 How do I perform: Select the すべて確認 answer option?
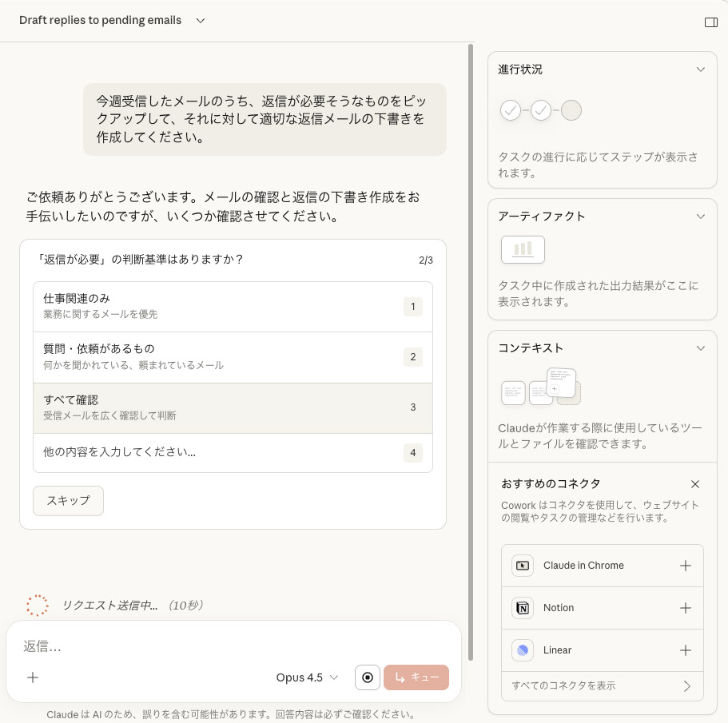pyautogui.click(x=233, y=407)
